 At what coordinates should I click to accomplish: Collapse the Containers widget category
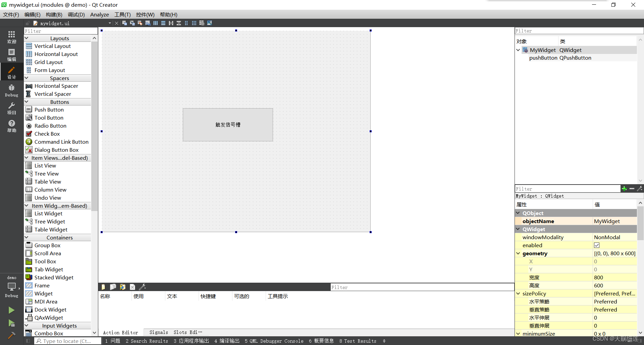[26, 237]
